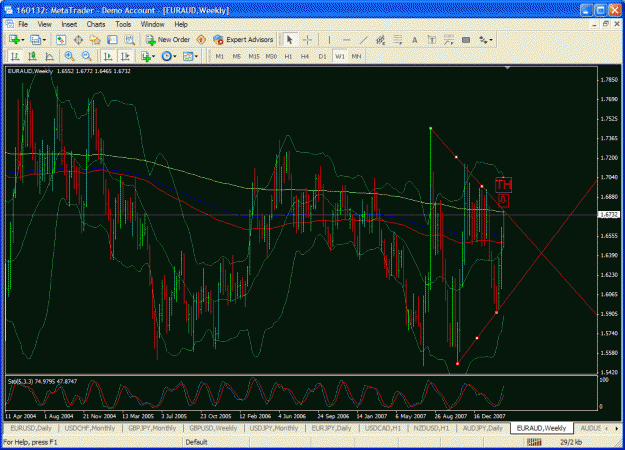
Task: Toggle chart auto scroll
Action: [108, 56]
